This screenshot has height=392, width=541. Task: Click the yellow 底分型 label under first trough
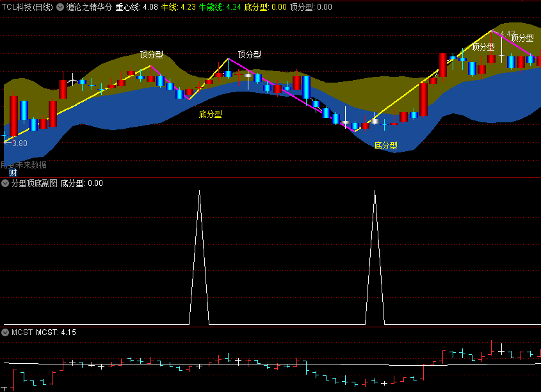(x=210, y=114)
